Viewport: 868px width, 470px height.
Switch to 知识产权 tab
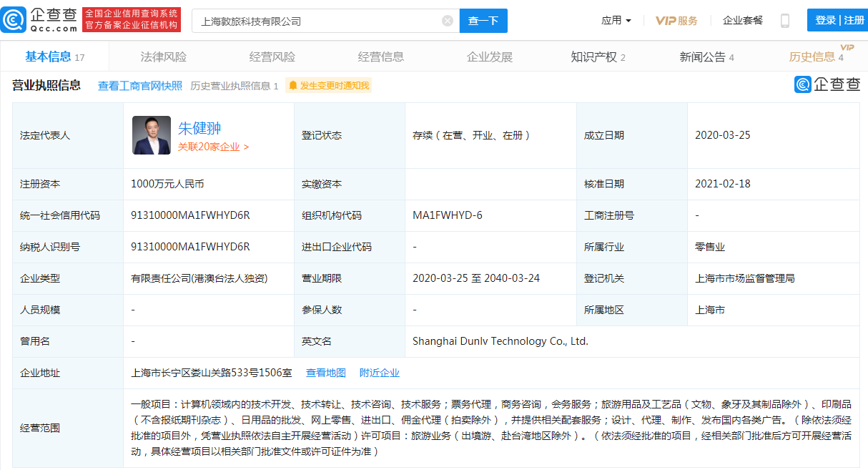(598, 57)
